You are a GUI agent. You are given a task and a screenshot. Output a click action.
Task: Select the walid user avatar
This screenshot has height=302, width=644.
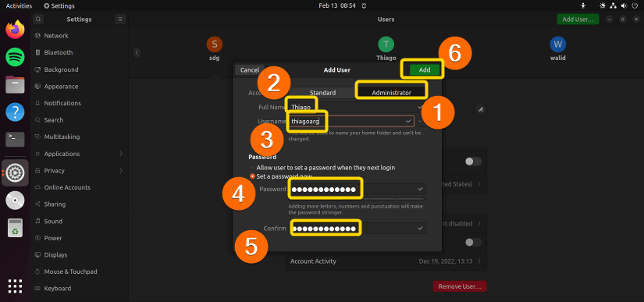(x=558, y=44)
